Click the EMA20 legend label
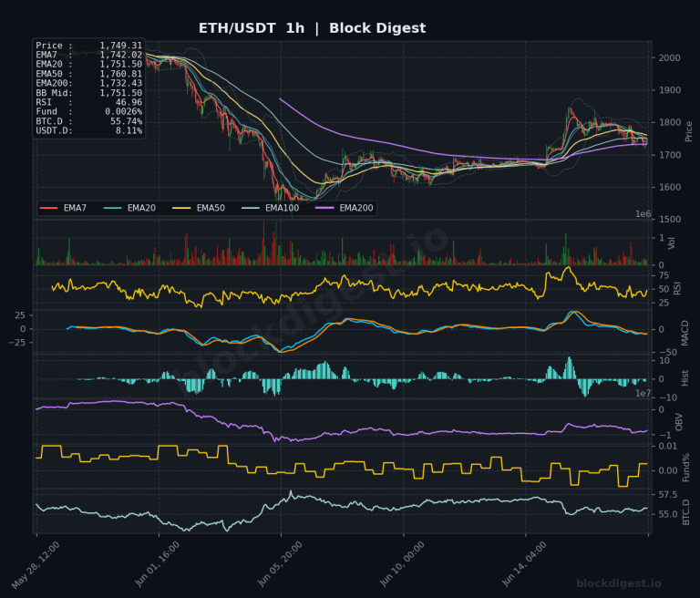700x598 pixels. [x=141, y=208]
